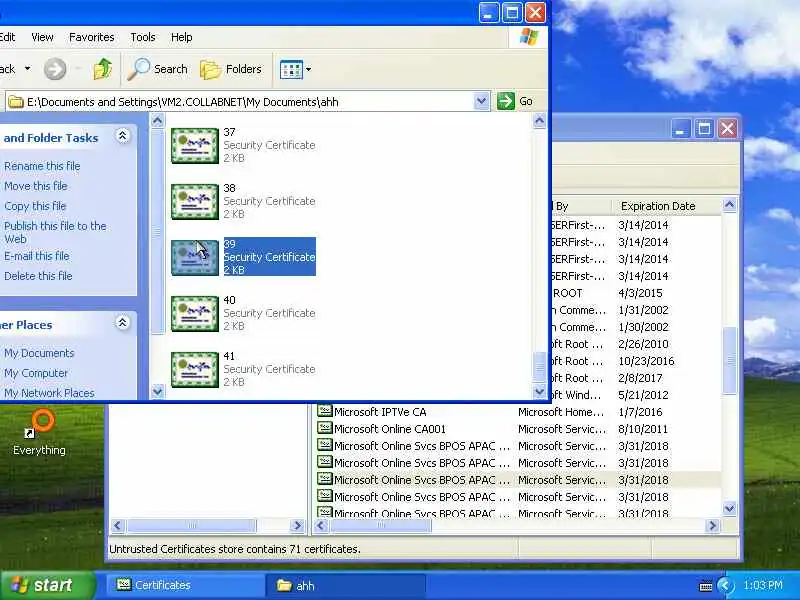Select certificate 38 thumbnail icon
This screenshot has width=800, height=600.
(x=195, y=202)
